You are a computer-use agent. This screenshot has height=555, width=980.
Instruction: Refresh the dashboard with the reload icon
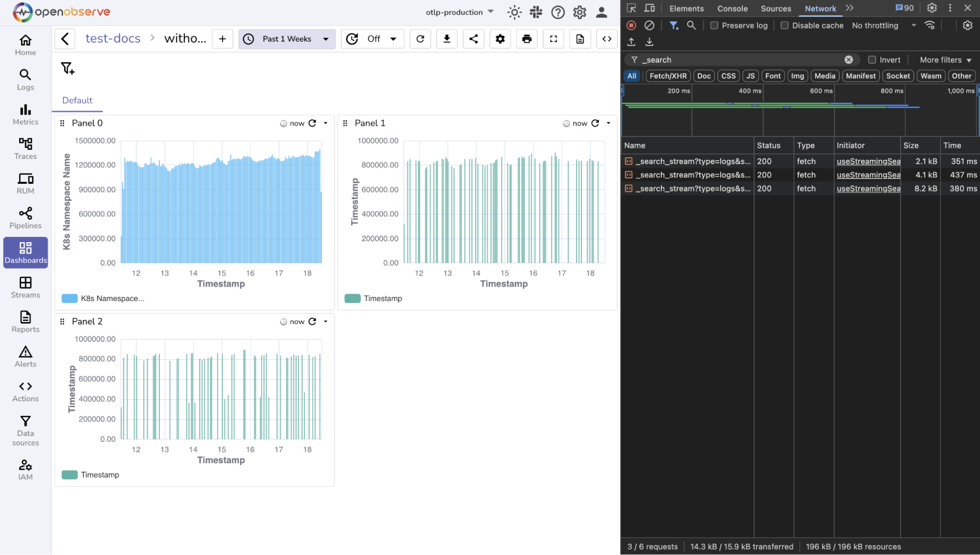(420, 39)
